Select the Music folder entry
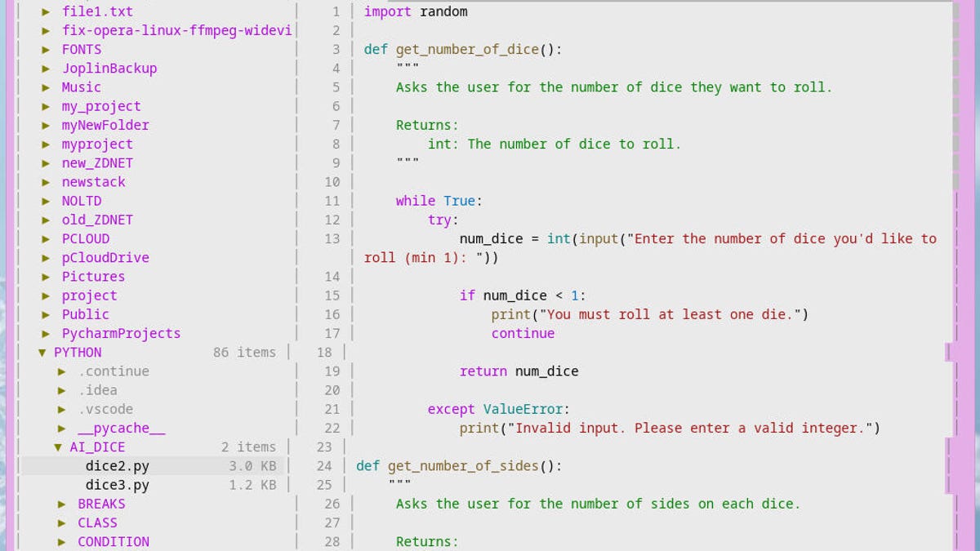980x551 pixels. pyautogui.click(x=81, y=87)
